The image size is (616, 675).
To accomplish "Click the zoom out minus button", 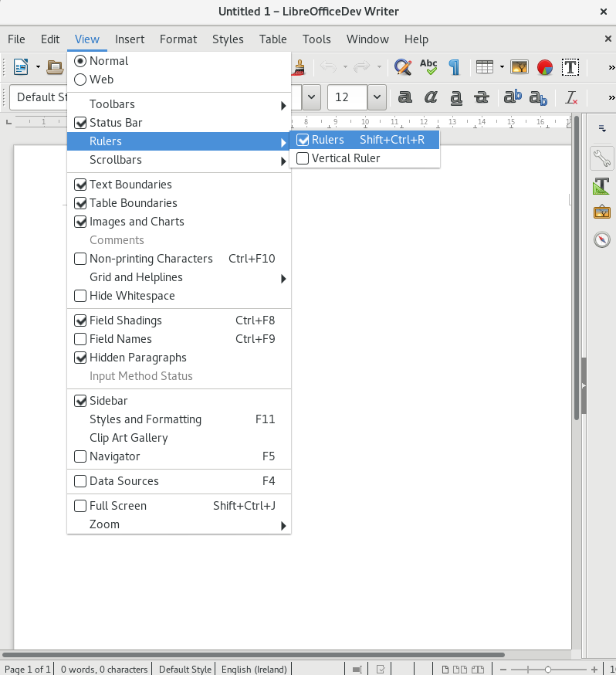I will pos(503,670).
